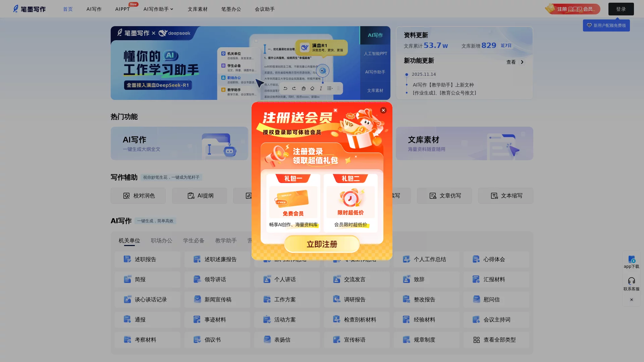Image resolution: width=644 pixels, height=362 pixels.
Task: Select the 人工智能PPT banner tab
Action: pyautogui.click(x=375, y=54)
